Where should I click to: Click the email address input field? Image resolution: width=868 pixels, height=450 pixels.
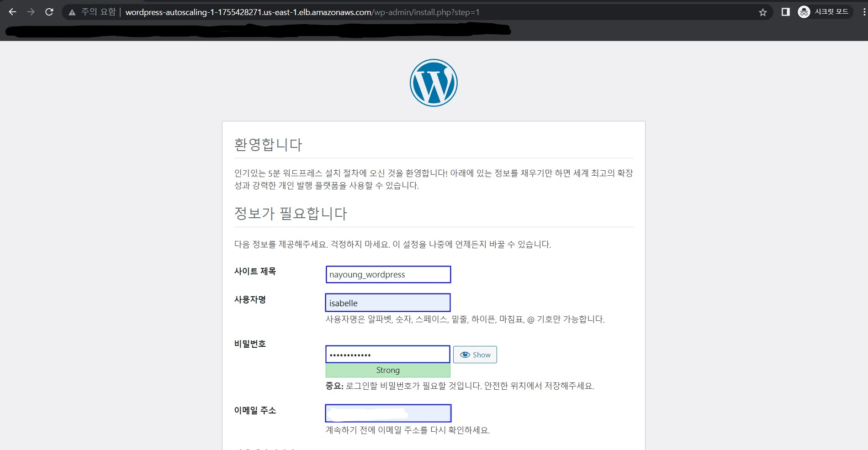pyautogui.click(x=388, y=413)
